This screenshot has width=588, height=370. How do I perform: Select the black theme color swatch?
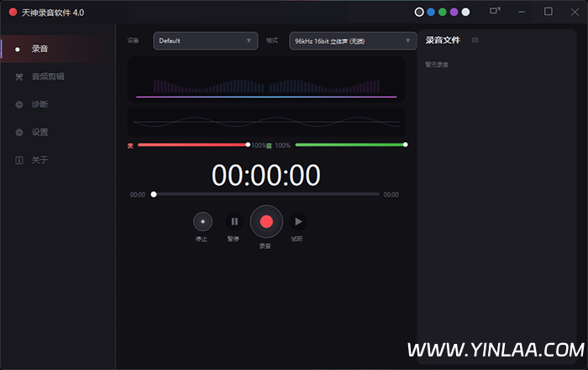pyautogui.click(x=419, y=12)
